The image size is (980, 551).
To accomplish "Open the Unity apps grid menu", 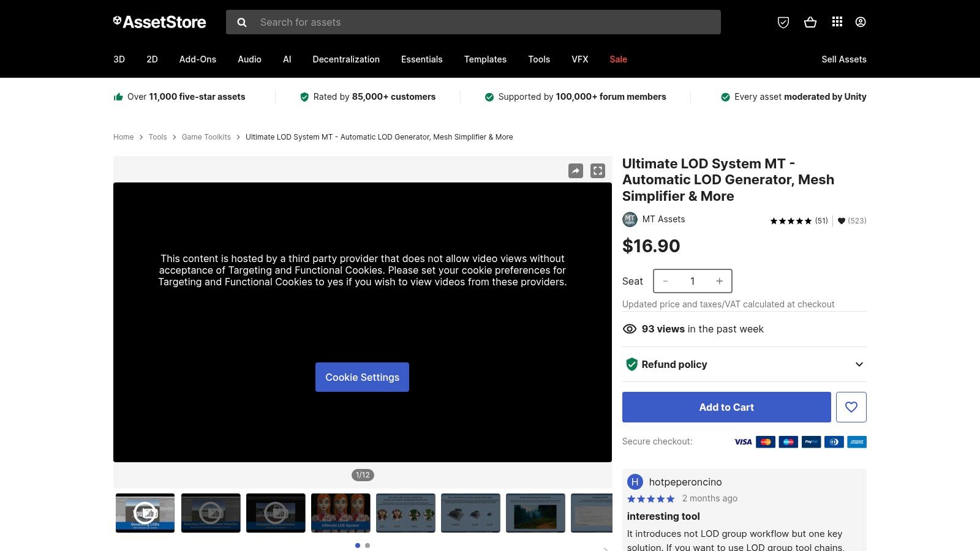I will tap(837, 22).
